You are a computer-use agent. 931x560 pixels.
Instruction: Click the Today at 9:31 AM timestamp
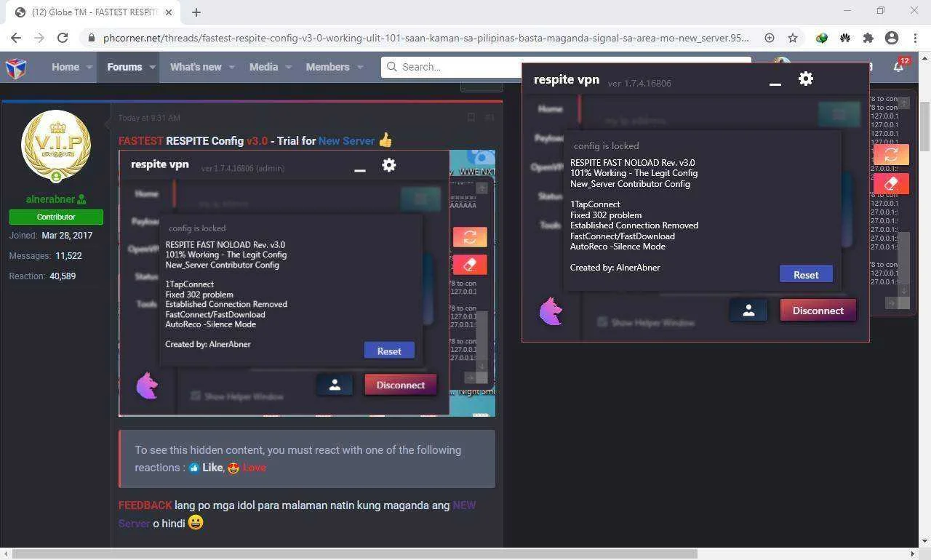149,117
